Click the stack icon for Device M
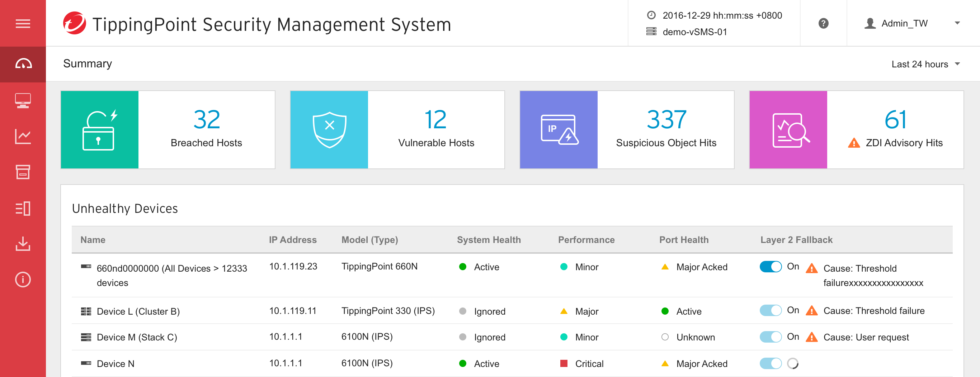The width and height of the screenshot is (980, 377). (86, 337)
